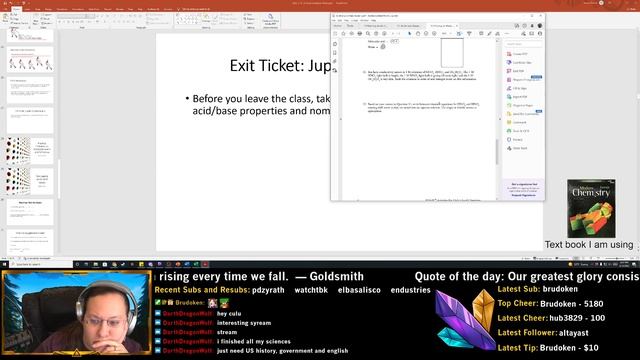The image size is (640, 360).
Task: Click Windows Start button
Action: [4, 264]
